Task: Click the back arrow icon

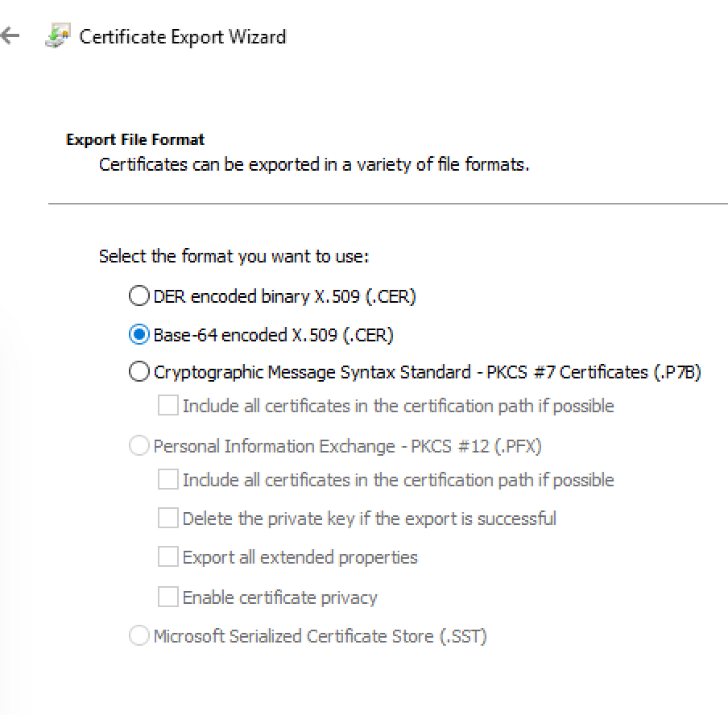Action: pos(10,35)
